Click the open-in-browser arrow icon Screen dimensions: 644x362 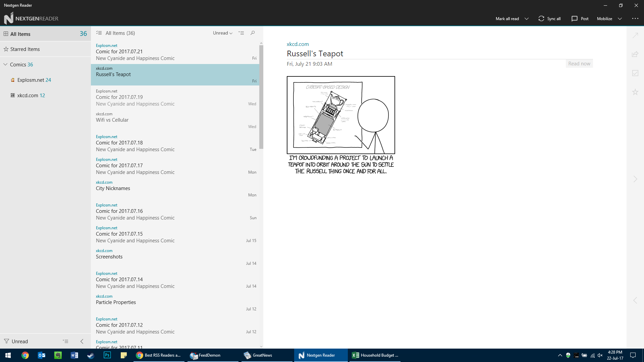(x=635, y=35)
